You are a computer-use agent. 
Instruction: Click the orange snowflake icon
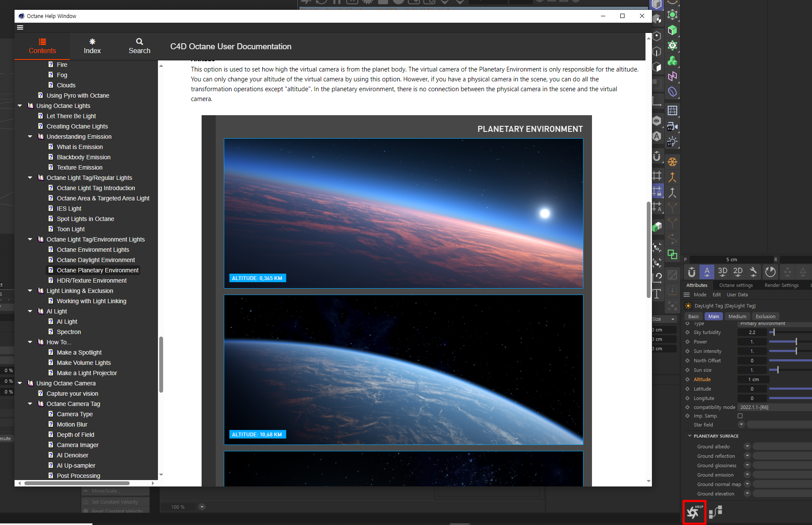tap(672, 162)
